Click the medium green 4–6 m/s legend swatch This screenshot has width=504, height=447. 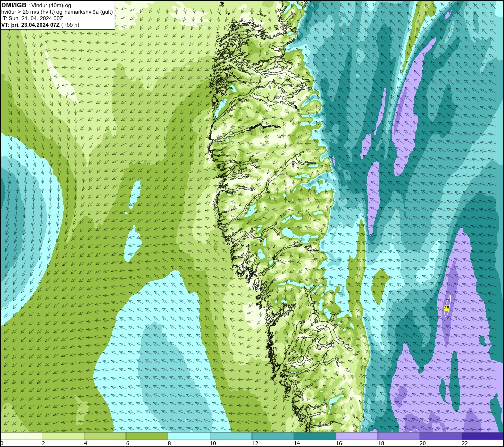pyautogui.click(x=105, y=436)
